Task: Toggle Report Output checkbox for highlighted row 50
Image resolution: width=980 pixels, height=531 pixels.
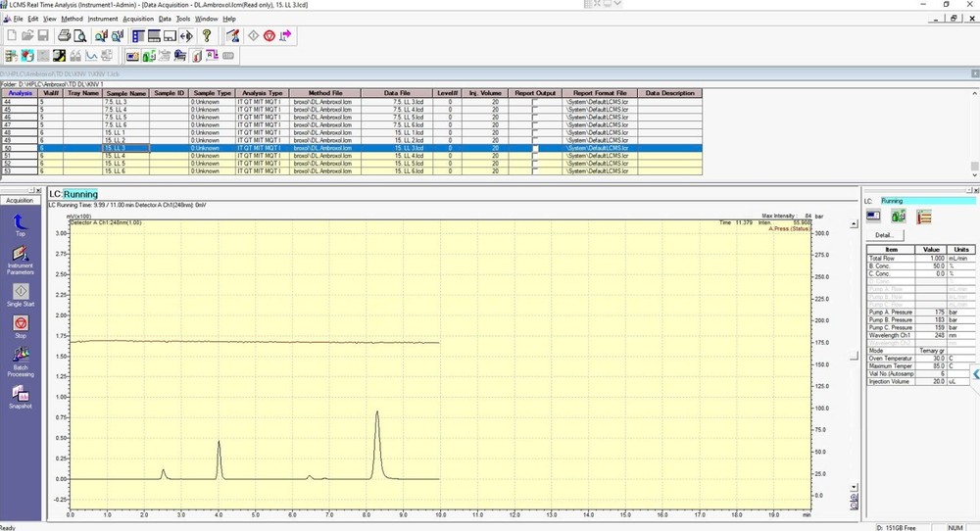Action: tap(535, 148)
